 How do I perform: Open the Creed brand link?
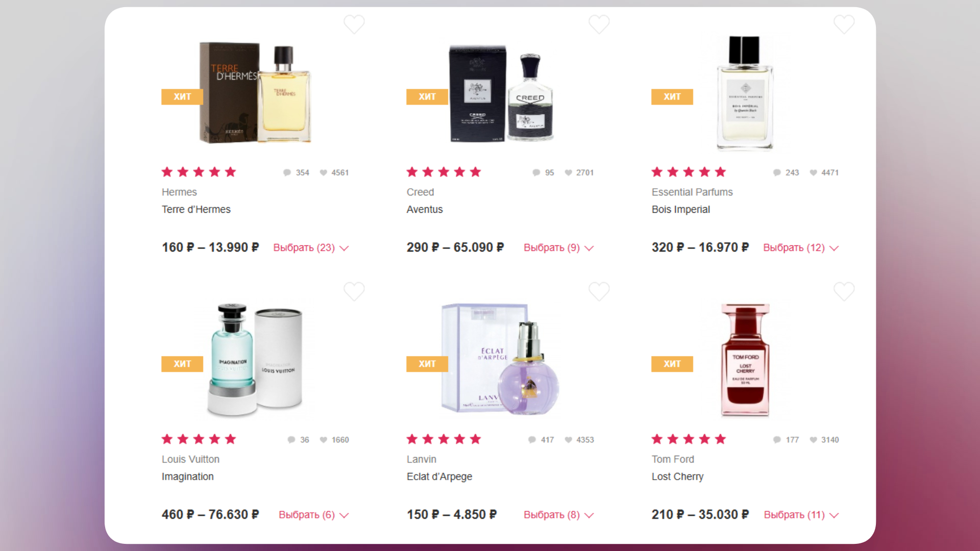420,192
